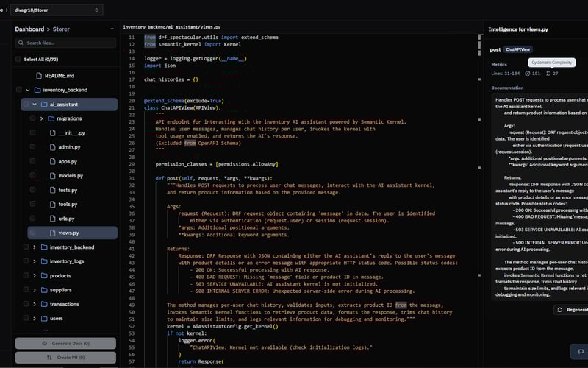
Task: Click the urls.py file icon
Action: coord(53,219)
